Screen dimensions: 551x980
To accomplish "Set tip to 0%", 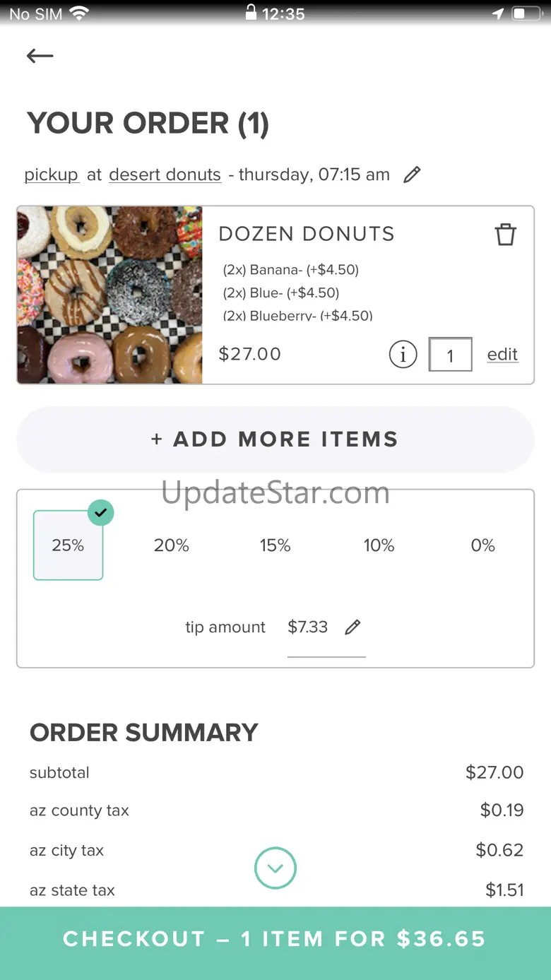I will click(x=482, y=545).
